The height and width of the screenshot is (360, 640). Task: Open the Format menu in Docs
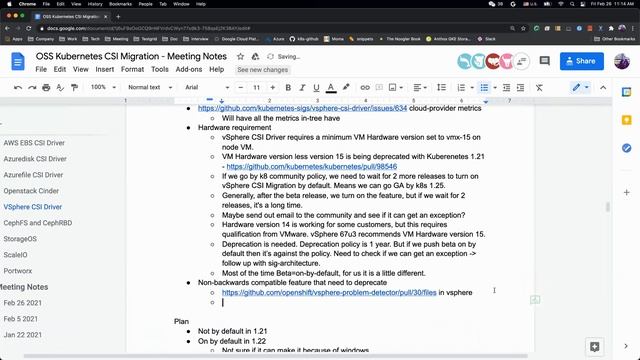[x=132, y=69]
